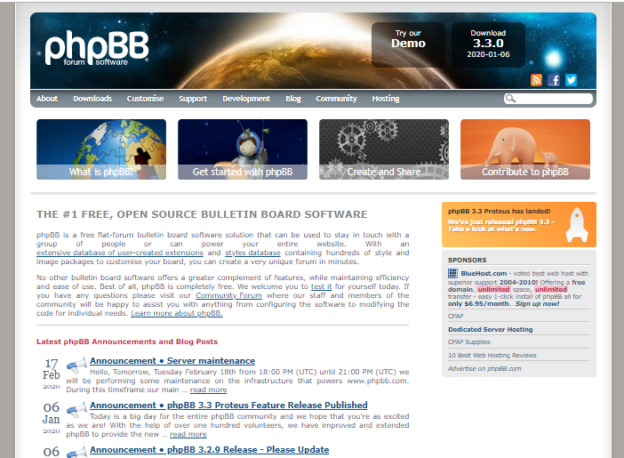Viewport: 624px width, 458px height.
Task: Open phpBB 3.2.9 Release announcement
Action: coord(209,450)
